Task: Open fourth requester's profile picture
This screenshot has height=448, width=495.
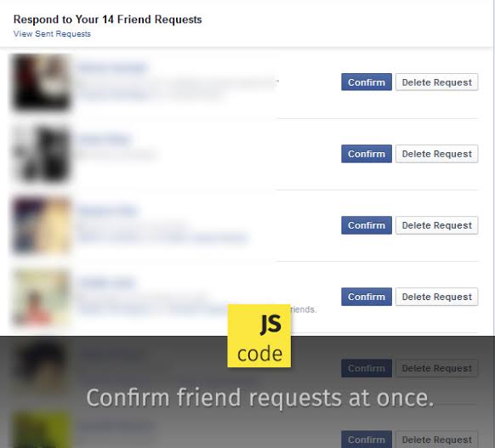Action: tap(41, 297)
